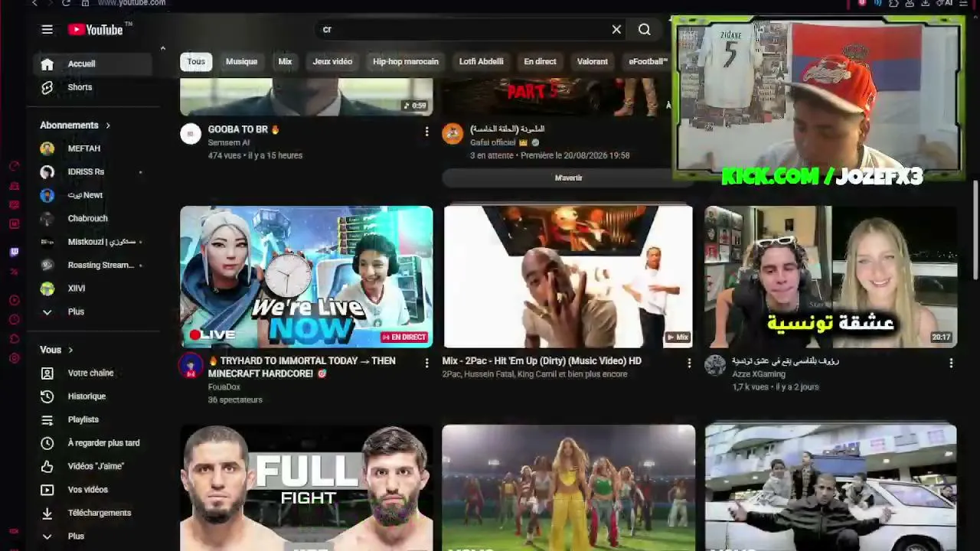Viewport: 980px width, 551px height.
Task: Expand the Abonnements section
Action: pyautogui.click(x=75, y=126)
